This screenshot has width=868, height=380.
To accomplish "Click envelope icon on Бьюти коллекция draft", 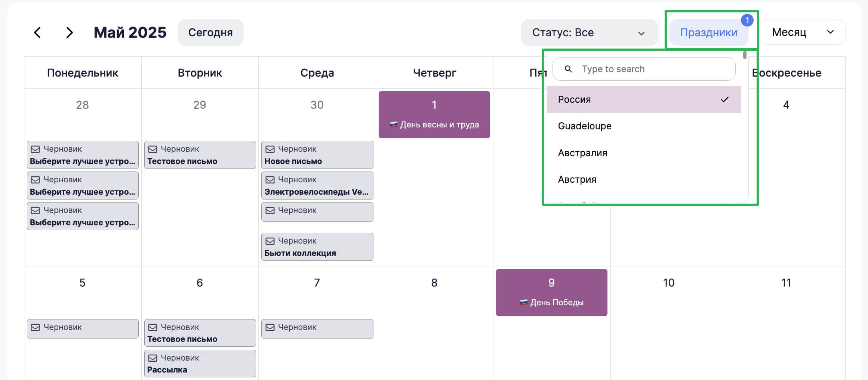I will tap(270, 241).
